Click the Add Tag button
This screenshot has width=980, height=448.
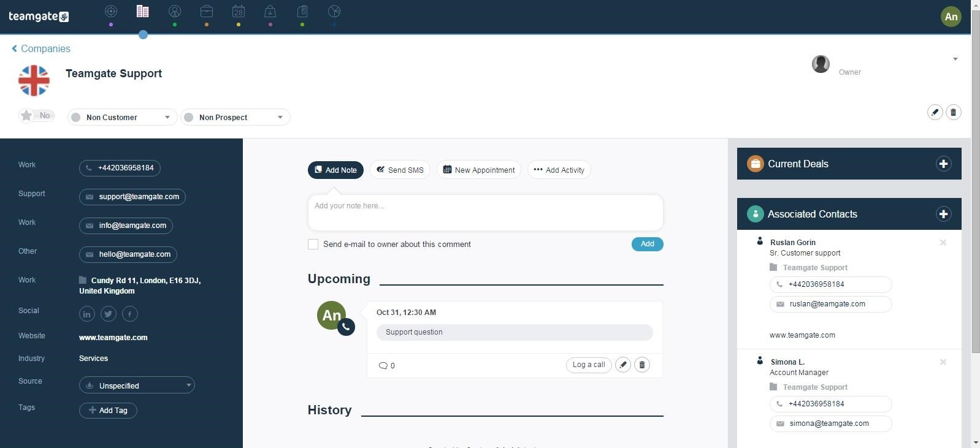pyautogui.click(x=108, y=411)
